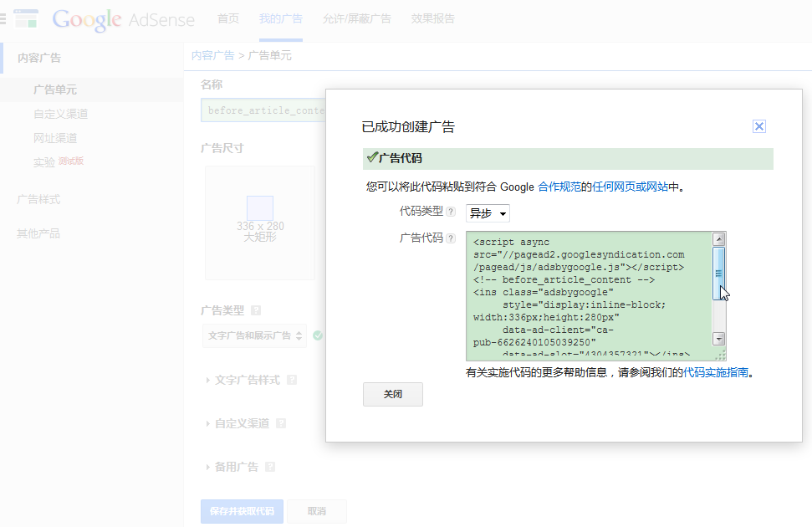Open the 异步 code type dropdown
812x527 pixels.
click(488, 213)
